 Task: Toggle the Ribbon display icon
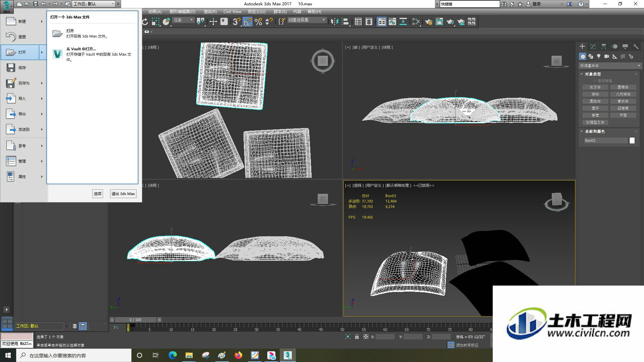click(x=382, y=22)
